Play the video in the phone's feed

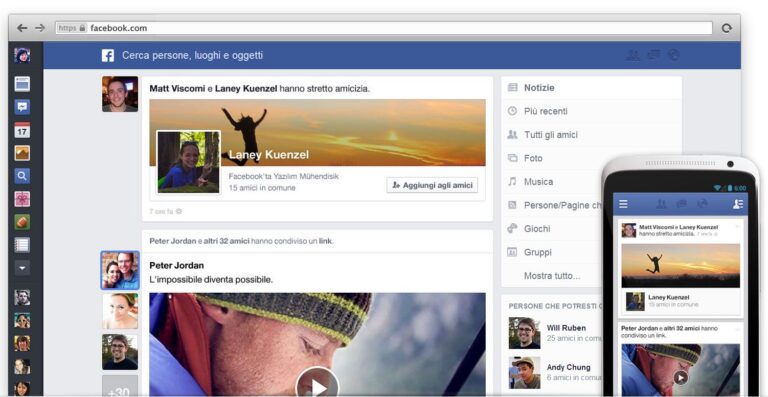click(680, 377)
